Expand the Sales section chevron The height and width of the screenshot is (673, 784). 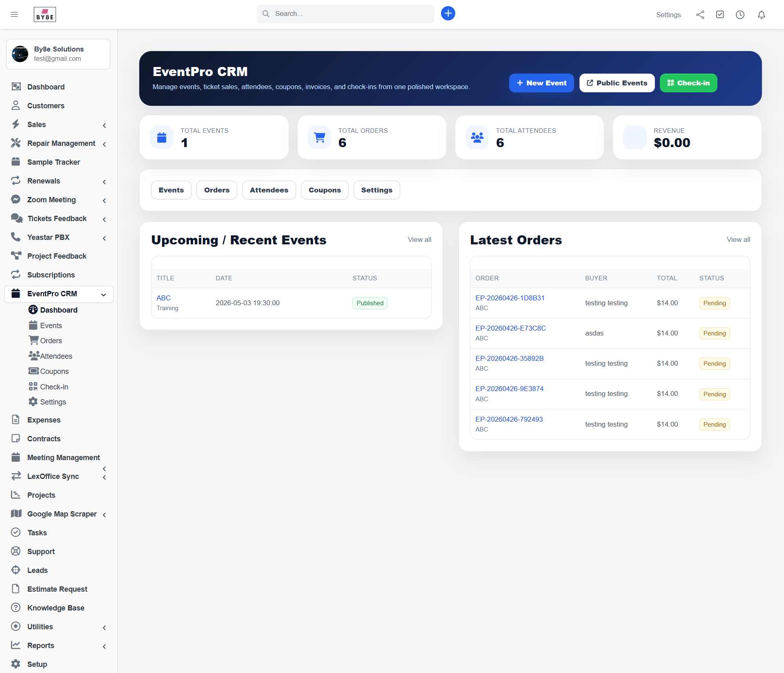click(x=105, y=125)
